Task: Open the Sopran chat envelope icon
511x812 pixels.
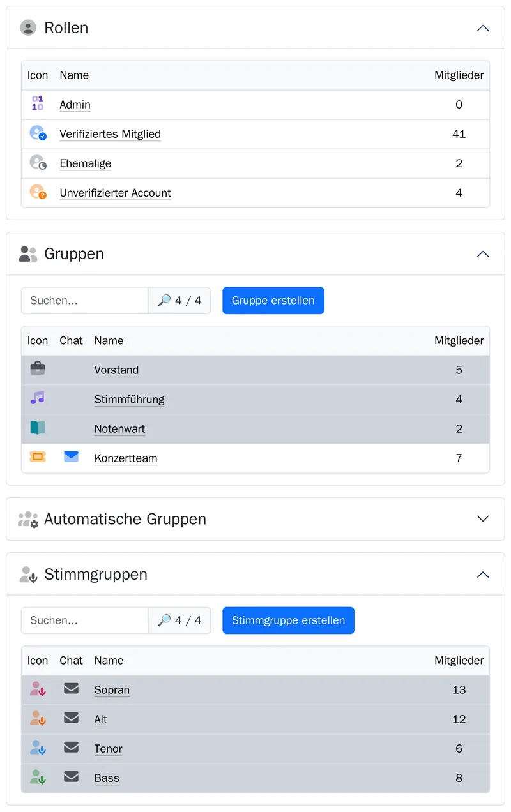Action: (x=71, y=688)
